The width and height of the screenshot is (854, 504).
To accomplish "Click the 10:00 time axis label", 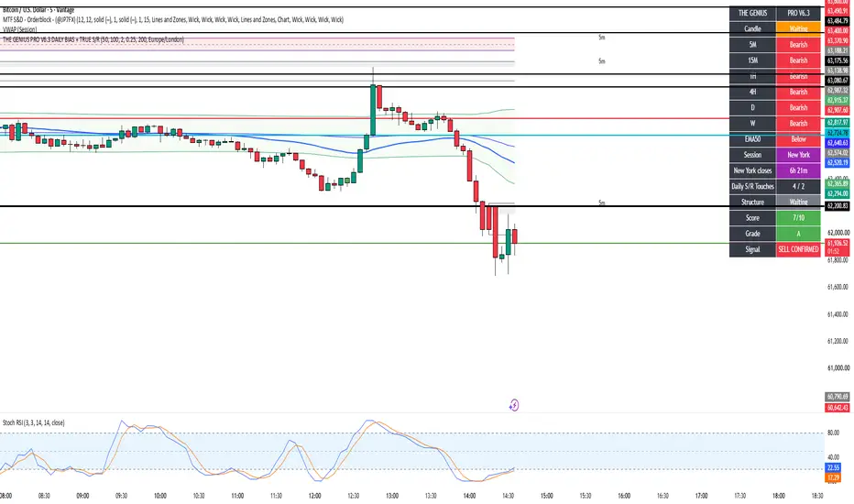I will (x=160, y=496).
